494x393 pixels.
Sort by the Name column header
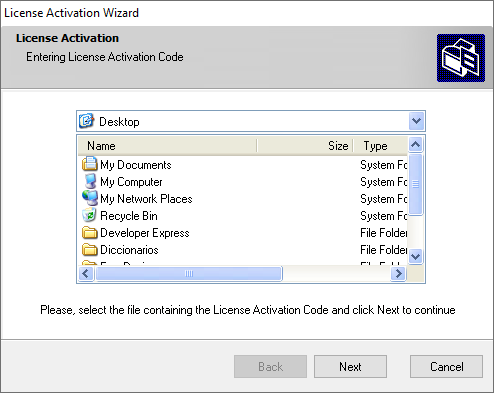(x=167, y=146)
